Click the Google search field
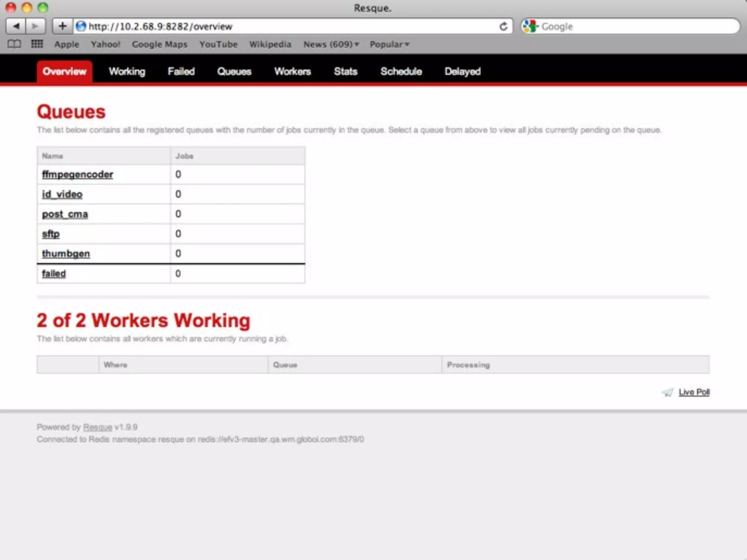 point(635,26)
